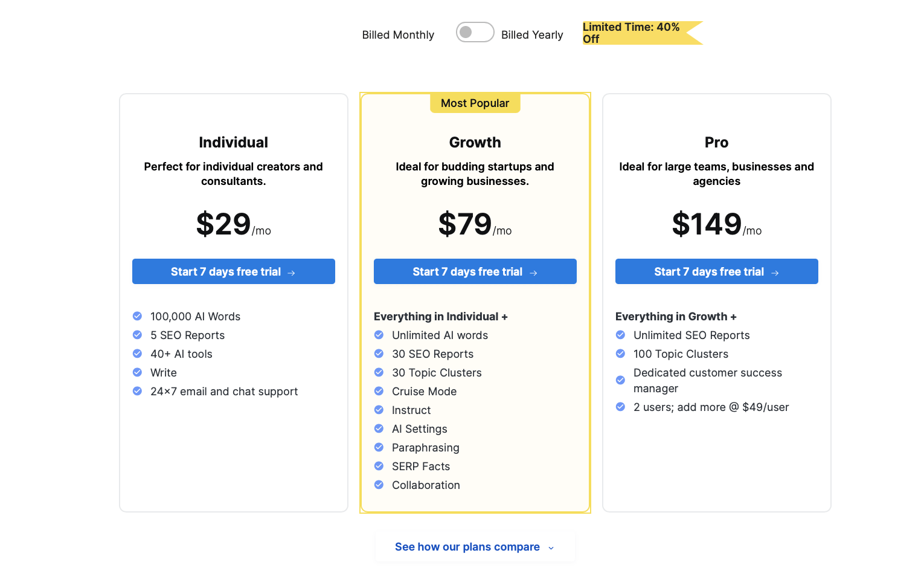
Task: Click the checkmark icon beside SERP Facts
Action: point(379,466)
